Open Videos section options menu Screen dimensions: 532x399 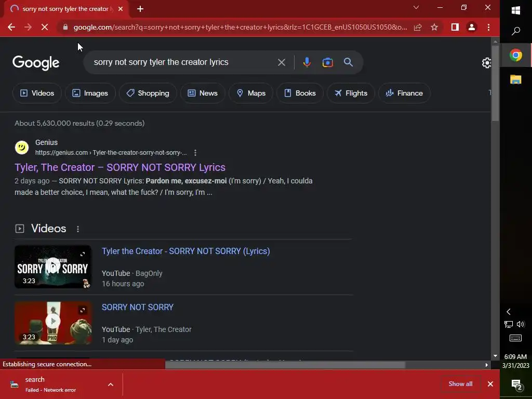click(x=78, y=229)
